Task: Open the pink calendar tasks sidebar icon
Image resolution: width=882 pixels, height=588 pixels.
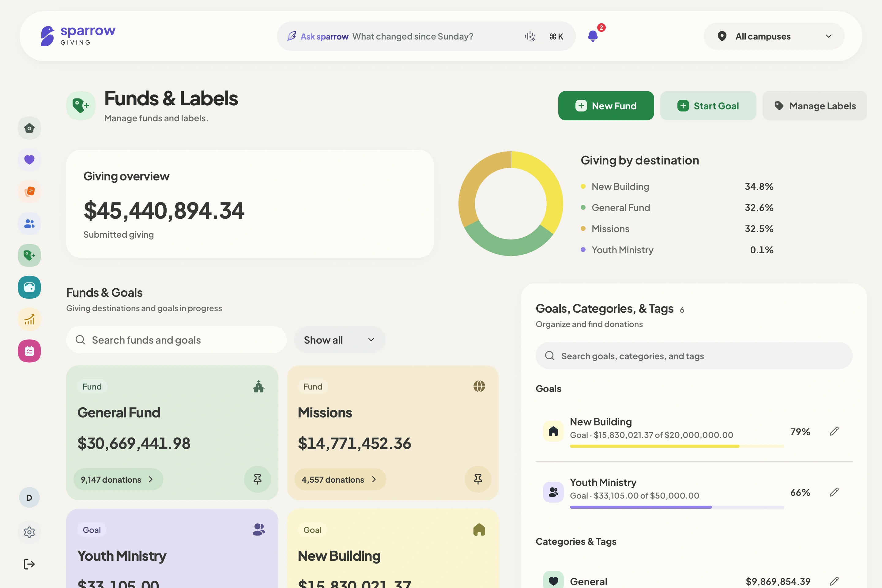Action: click(x=29, y=351)
